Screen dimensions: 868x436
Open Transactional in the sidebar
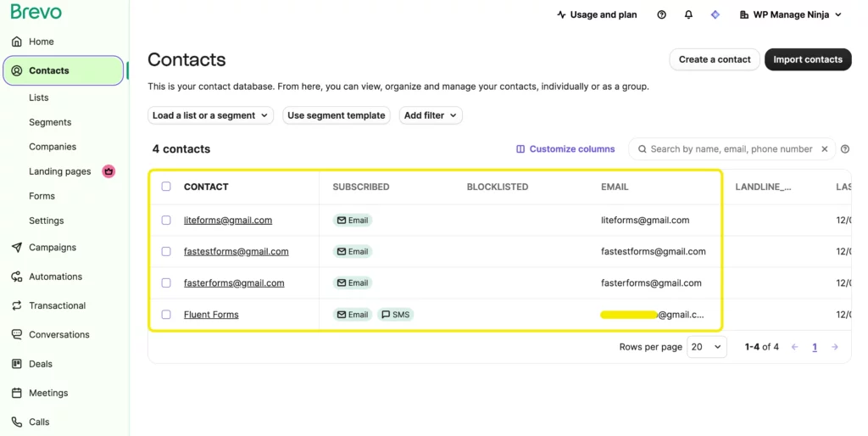pos(57,305)
